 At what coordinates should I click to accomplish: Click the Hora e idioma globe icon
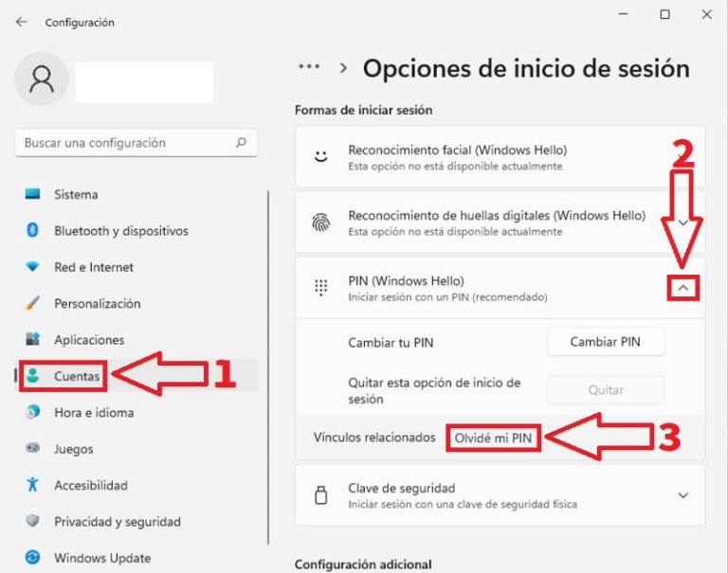pos(32,412)
